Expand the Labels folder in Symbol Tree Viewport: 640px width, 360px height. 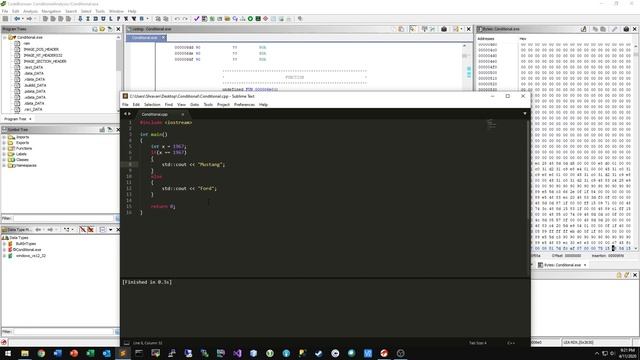tap(4, 154)
